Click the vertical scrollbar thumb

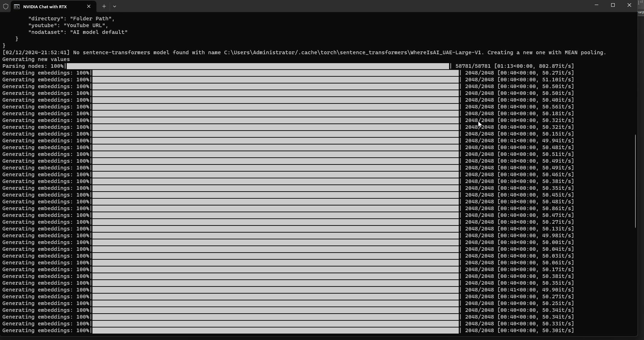pyautogui.click(x=635, y=181)
